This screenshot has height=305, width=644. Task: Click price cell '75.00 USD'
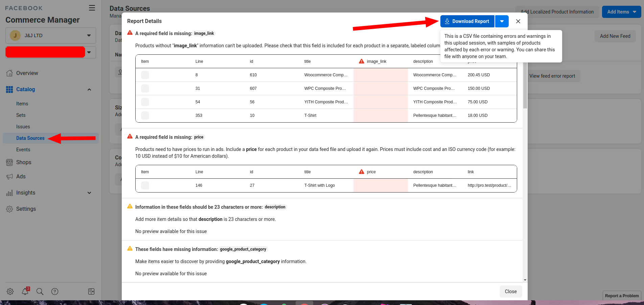(478, 102)
